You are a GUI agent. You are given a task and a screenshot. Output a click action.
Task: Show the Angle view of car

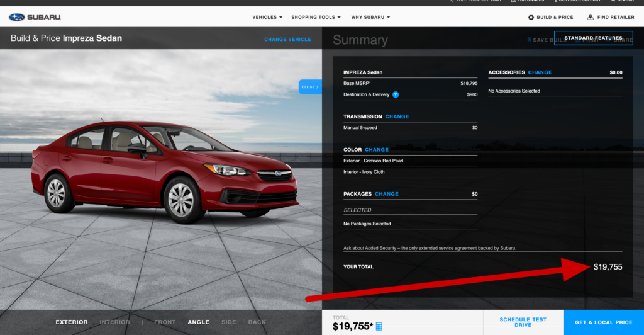[198, 322]
